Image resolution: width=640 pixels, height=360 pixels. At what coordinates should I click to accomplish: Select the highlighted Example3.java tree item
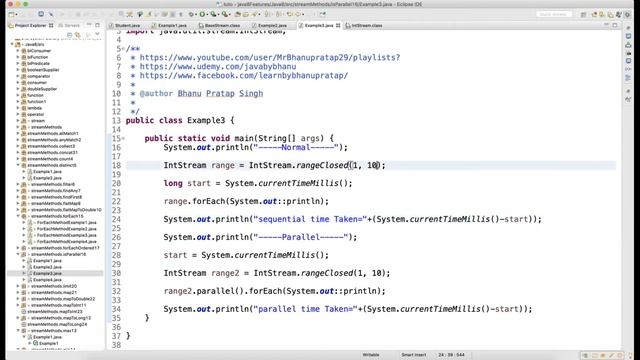point(47,273)
